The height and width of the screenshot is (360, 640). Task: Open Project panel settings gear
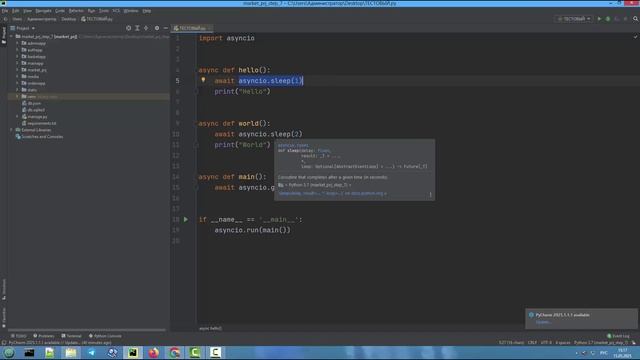click(157, 28)
